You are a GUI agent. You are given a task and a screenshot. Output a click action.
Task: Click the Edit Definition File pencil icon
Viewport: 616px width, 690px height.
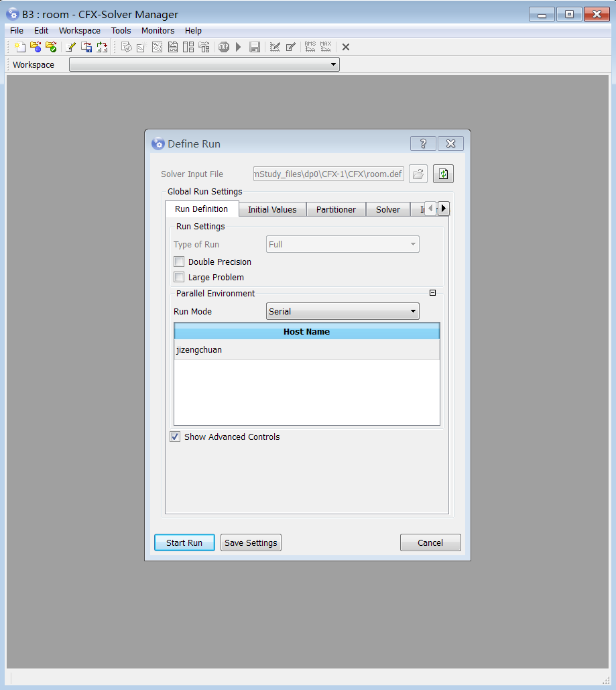pos(71,47)
